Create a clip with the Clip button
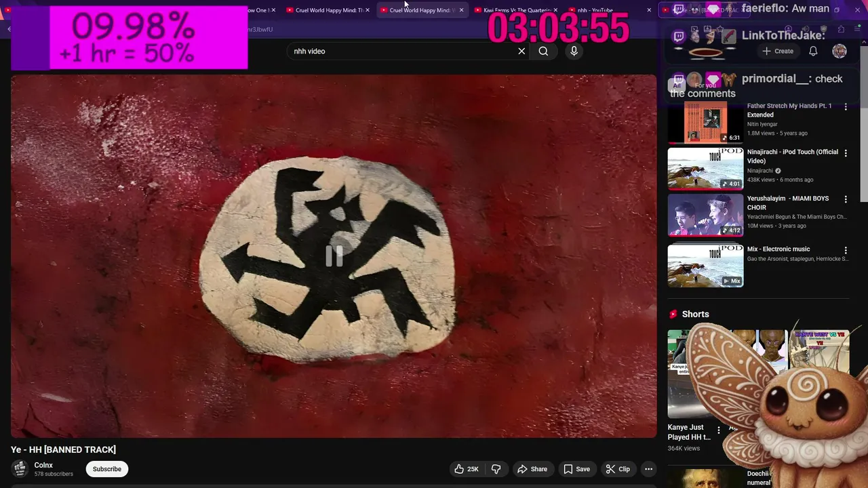Image resolution: width=868 pixels, height=488 pixels. coord(618,469)
